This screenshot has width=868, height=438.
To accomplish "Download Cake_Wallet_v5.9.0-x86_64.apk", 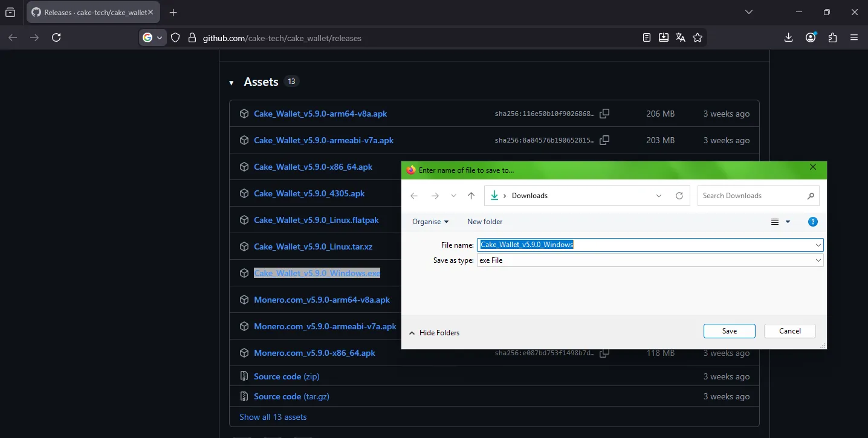I will tap(313, 167).
